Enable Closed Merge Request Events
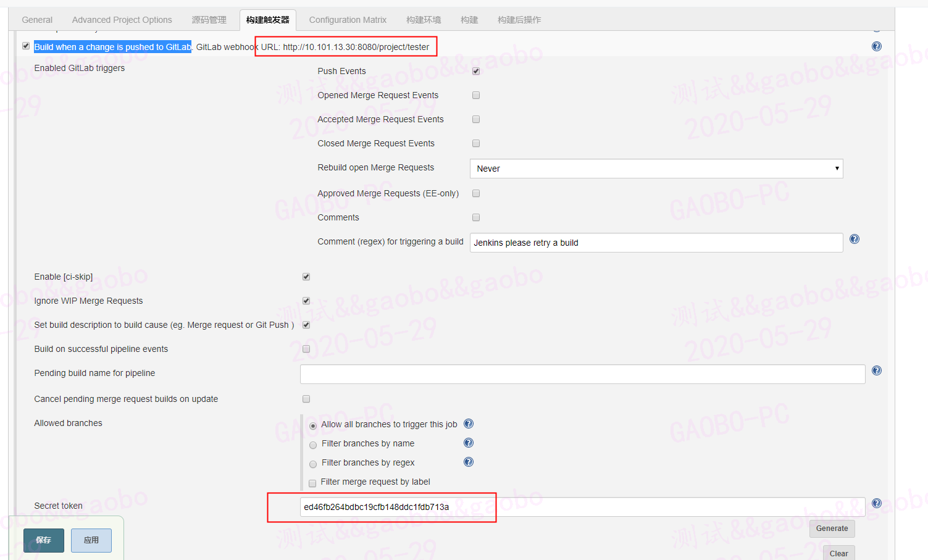 click(x=476, y=143)
